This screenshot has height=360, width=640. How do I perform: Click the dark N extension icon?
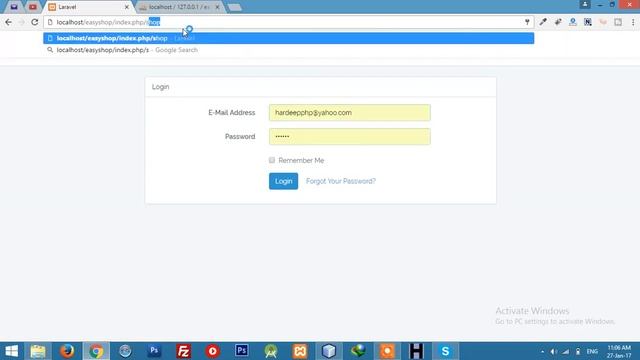click(x=588, y=22)
